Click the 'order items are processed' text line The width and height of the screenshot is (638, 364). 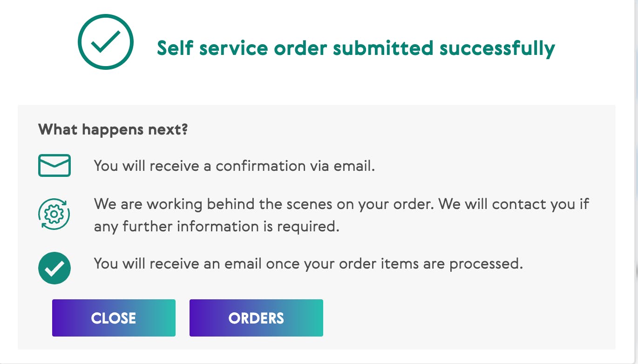tap(308, 263)
